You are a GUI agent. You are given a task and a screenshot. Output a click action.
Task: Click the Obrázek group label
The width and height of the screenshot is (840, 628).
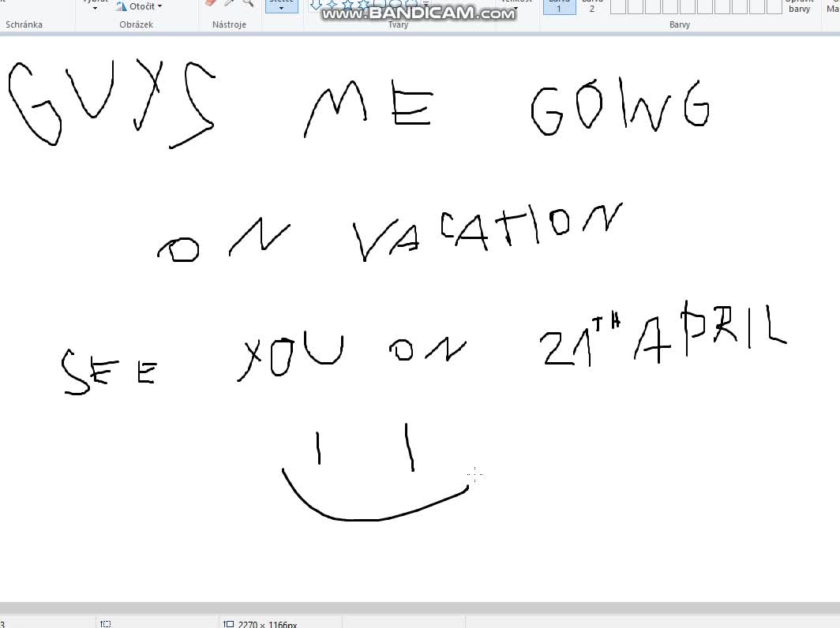tap(136, 24)
